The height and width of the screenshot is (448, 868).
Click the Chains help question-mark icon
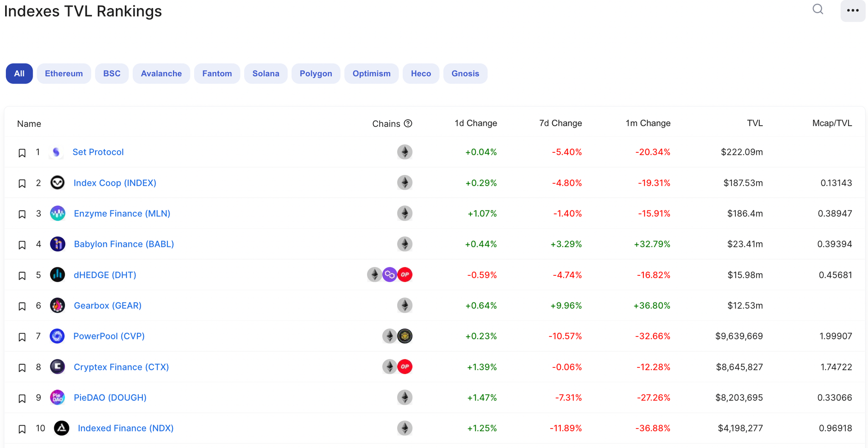[408, 123]
